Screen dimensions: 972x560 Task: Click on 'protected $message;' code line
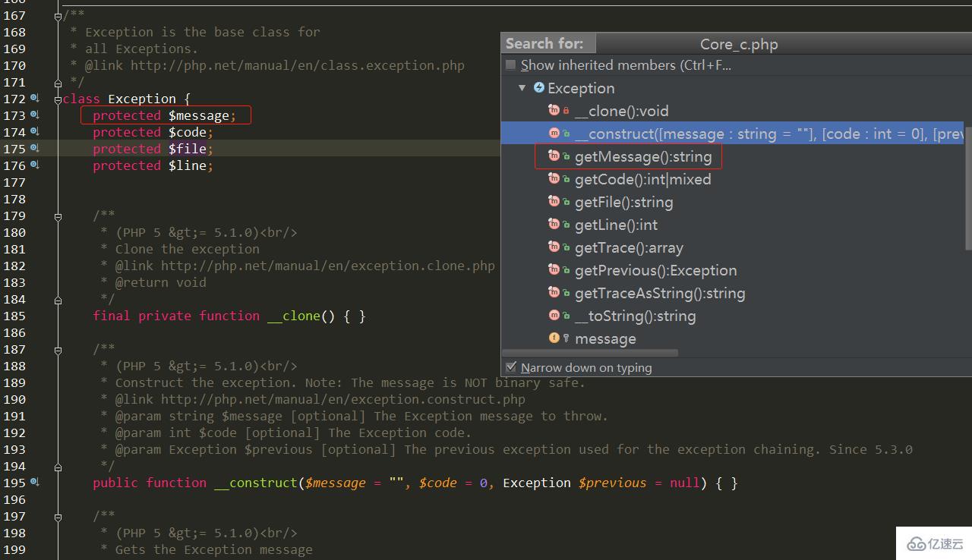pos(165,115)
